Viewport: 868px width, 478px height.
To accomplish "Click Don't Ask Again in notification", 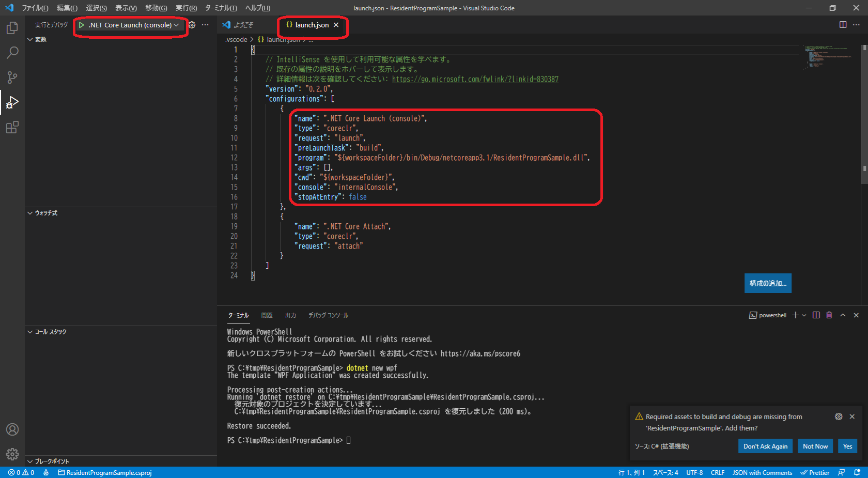I will (766, 446).
